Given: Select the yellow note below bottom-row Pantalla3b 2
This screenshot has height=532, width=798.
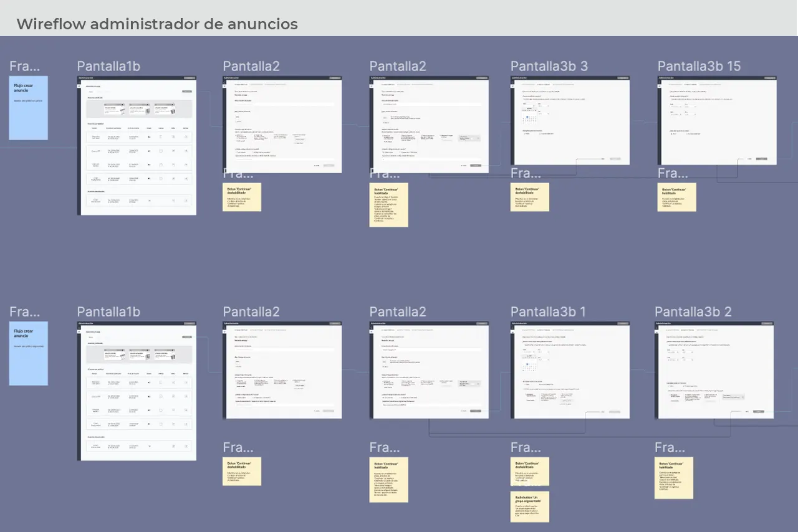Looking at the screenshot, I should 673,478.
